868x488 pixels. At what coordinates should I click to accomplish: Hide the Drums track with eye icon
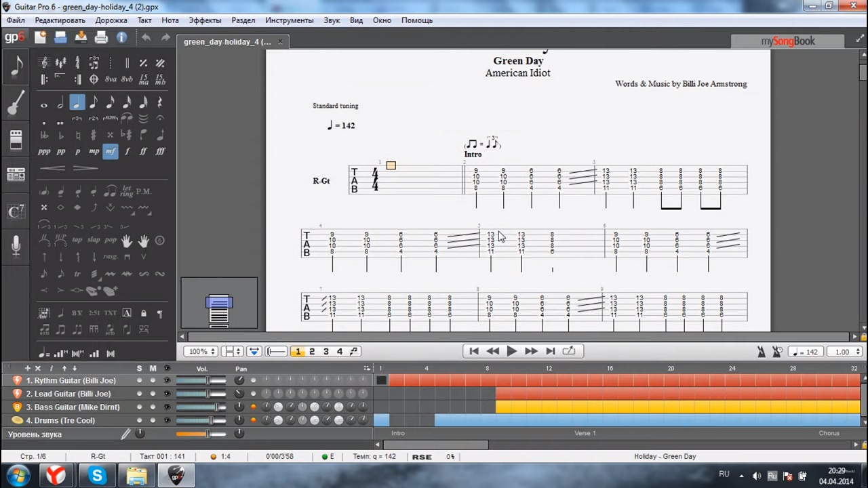[x=167, y=420]
